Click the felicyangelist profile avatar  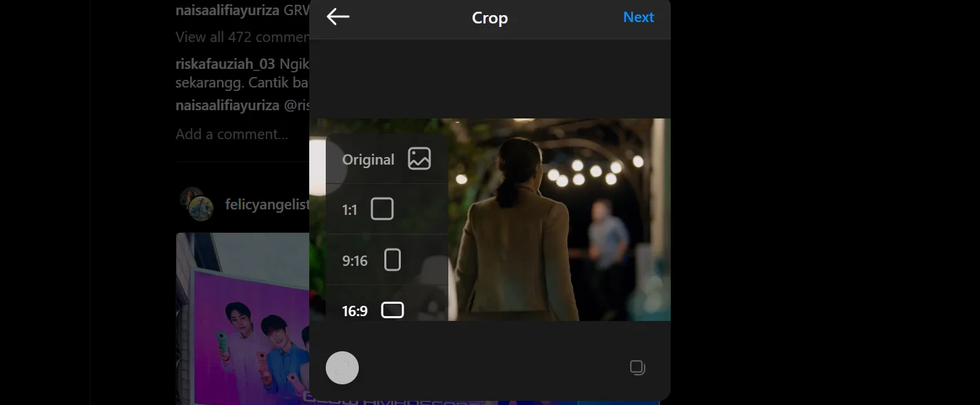click(x=196, y=205)
